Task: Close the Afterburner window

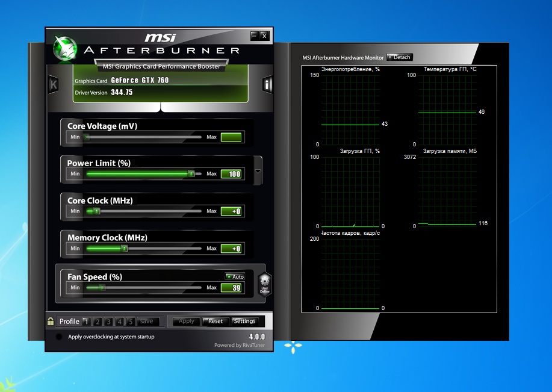Action: (x=264, y=36)
